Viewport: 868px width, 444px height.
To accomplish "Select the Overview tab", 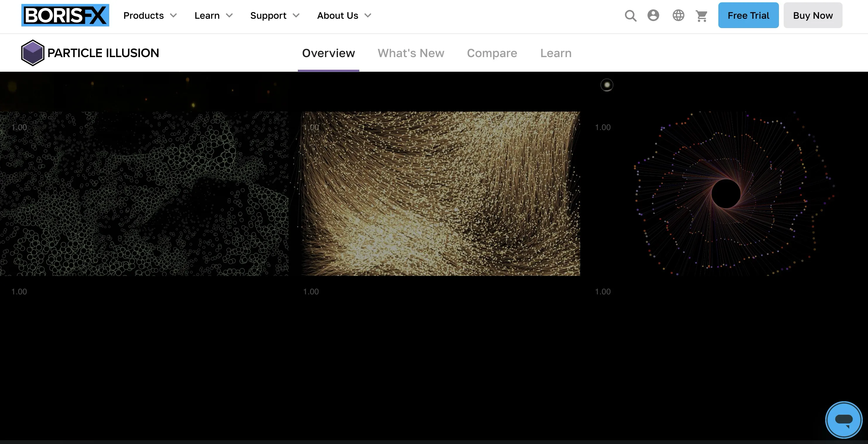I will point(328,53).
